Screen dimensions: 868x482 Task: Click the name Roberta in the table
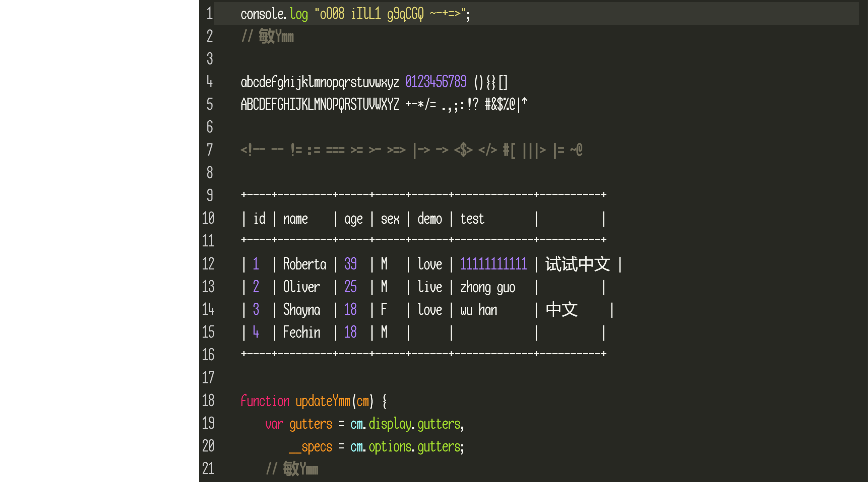(305, 264)
